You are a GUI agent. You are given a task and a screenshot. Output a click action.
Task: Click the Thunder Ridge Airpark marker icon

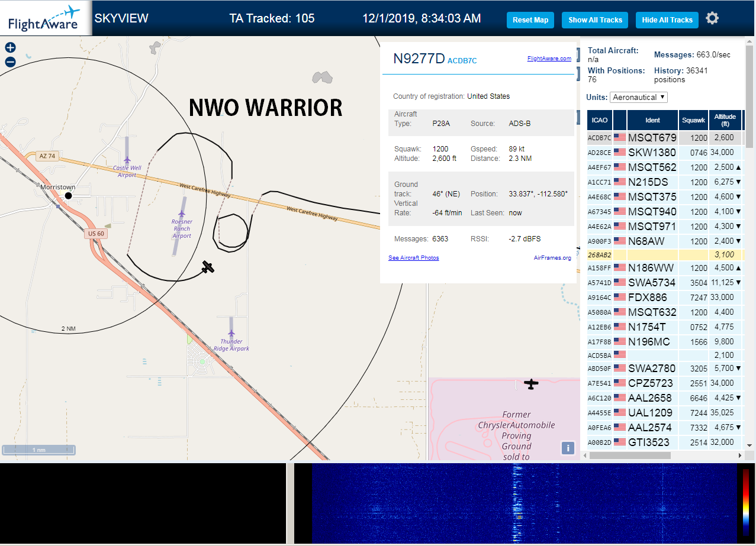click(231, 334)
